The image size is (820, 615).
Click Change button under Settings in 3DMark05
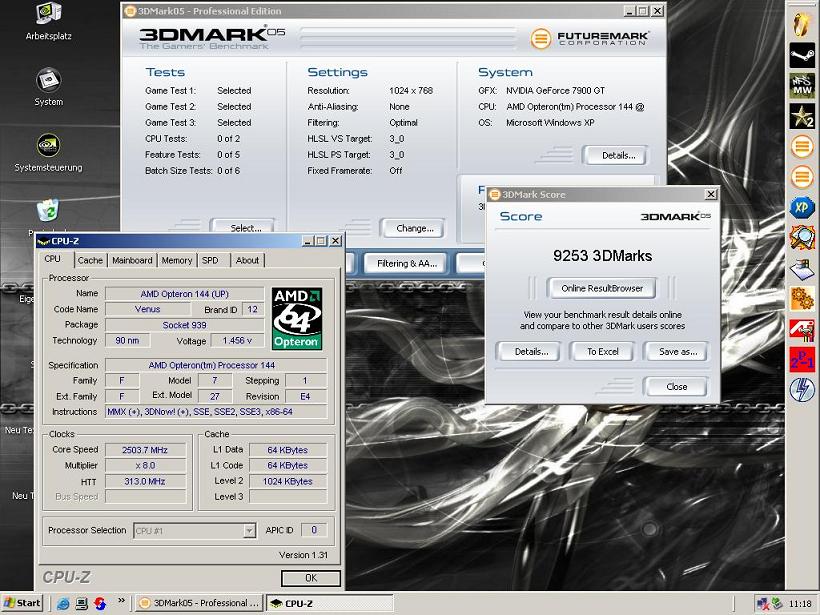point(413,228)
